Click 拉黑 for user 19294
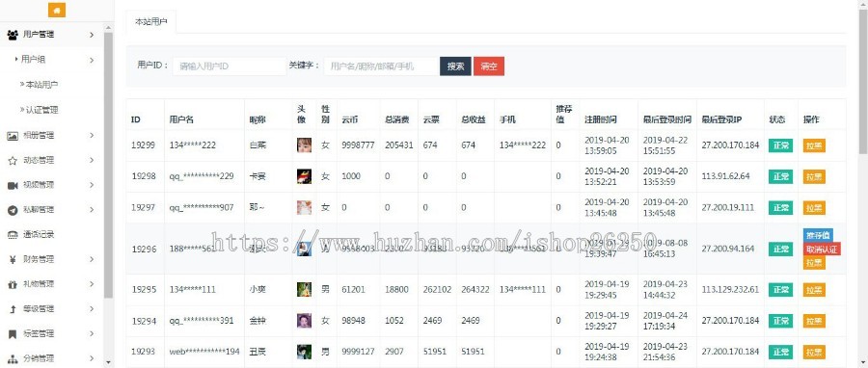The image size is (868, 368). coord(814,321)
